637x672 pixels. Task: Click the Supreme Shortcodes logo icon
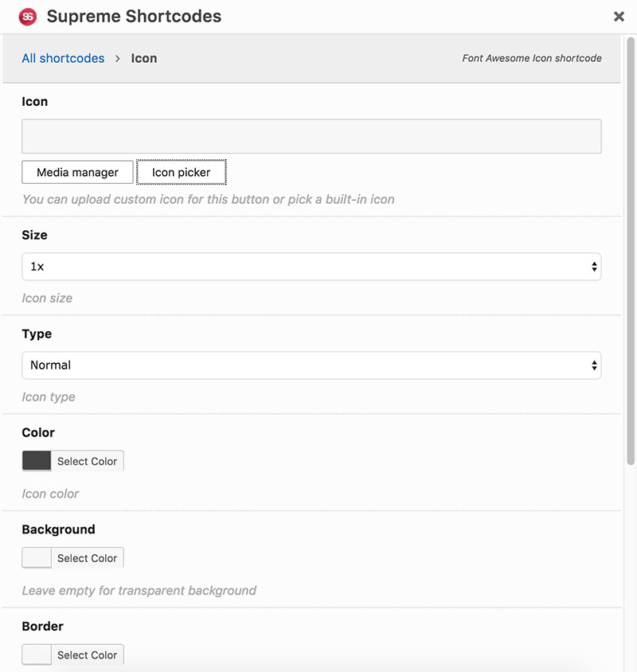tap(28, 17)
